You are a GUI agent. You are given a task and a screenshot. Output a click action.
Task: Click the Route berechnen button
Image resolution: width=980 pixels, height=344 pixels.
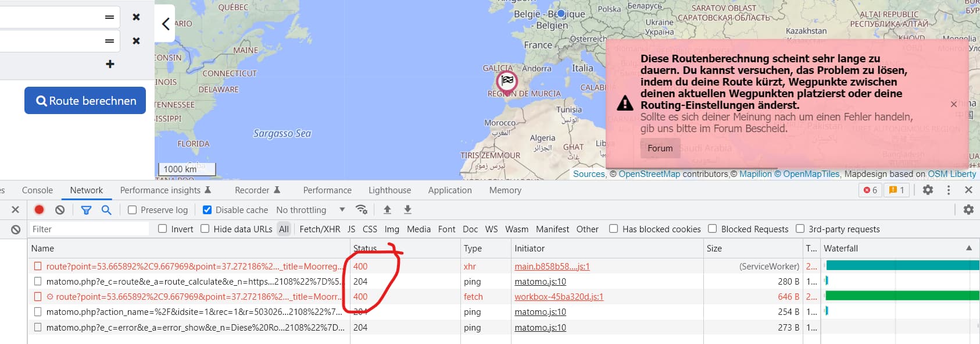pos(85,101)
